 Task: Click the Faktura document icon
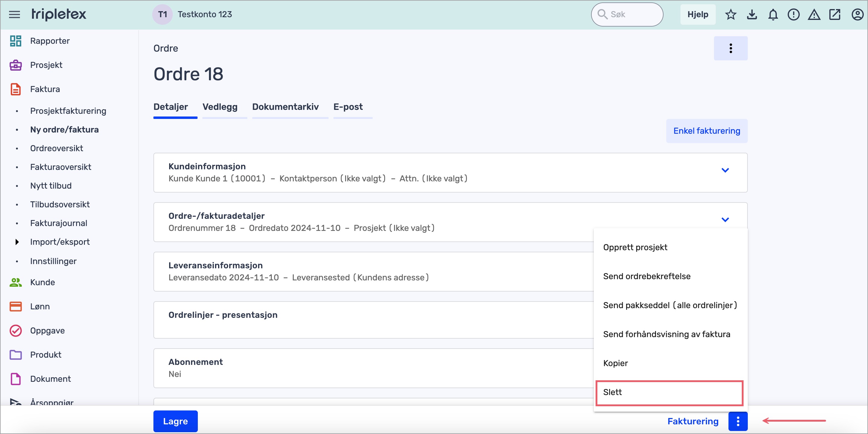15,89
